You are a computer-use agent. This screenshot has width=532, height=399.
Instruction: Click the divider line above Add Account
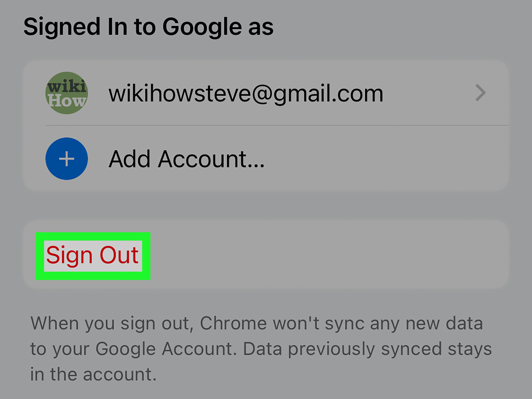pos(277,125)
